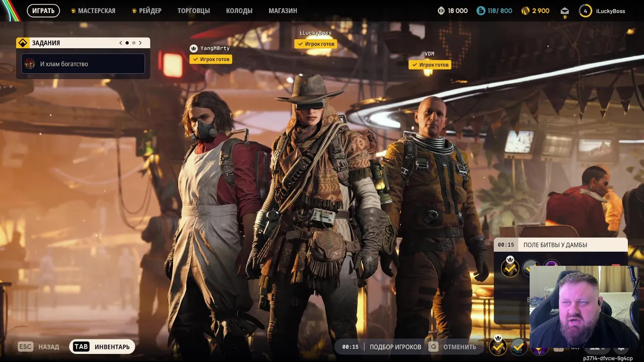
Task: Click the Q key icon beside ОТМЕНИТЬ
Action: 433,347
